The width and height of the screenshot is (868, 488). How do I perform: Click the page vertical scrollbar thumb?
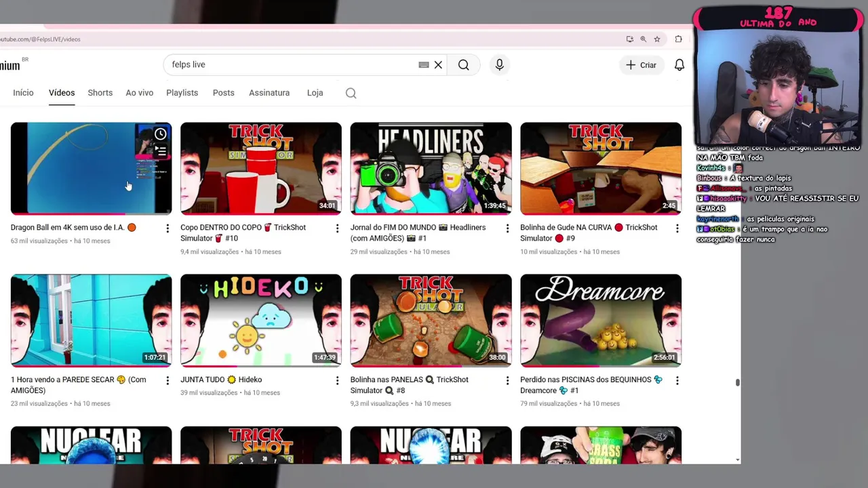pos(737,383)
